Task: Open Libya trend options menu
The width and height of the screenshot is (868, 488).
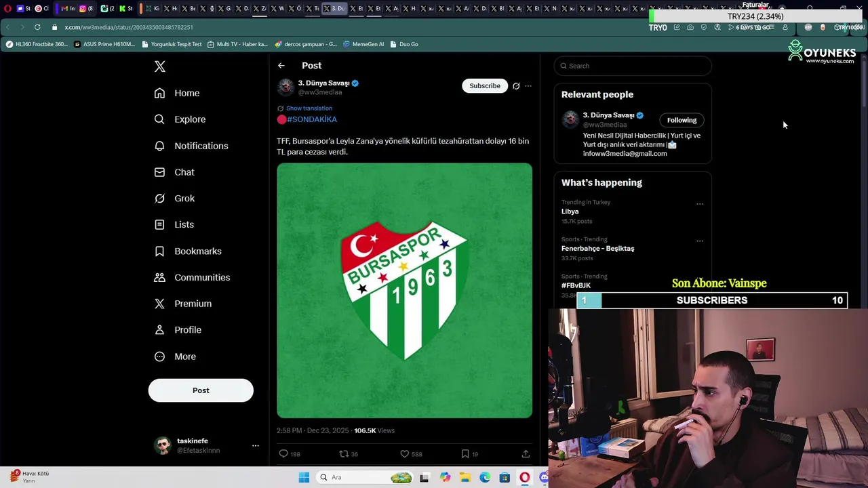Action: pyautogui.click(x=700, y=203)
